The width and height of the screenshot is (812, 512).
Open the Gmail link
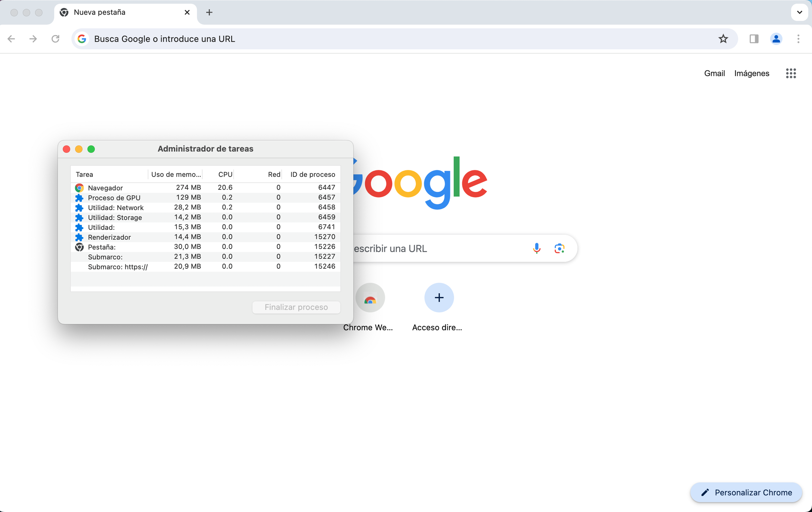[714, 73]
